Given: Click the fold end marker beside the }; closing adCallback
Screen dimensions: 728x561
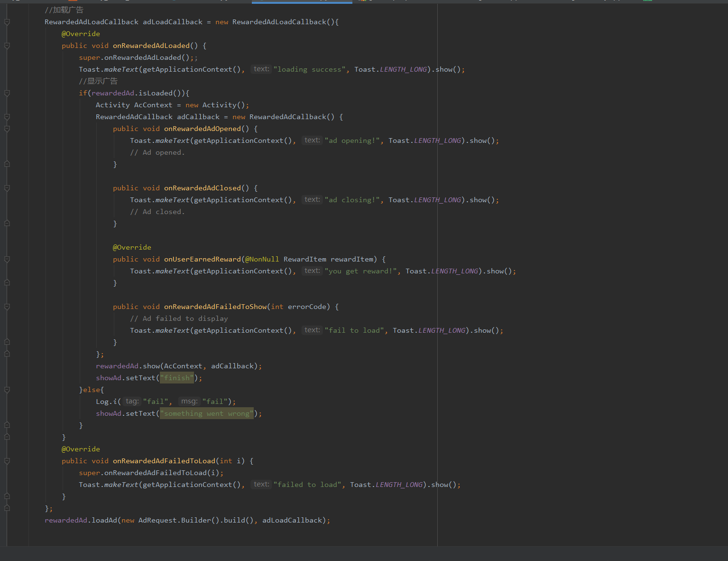Looking at the screenshot, I should click(x=7, y=354).
